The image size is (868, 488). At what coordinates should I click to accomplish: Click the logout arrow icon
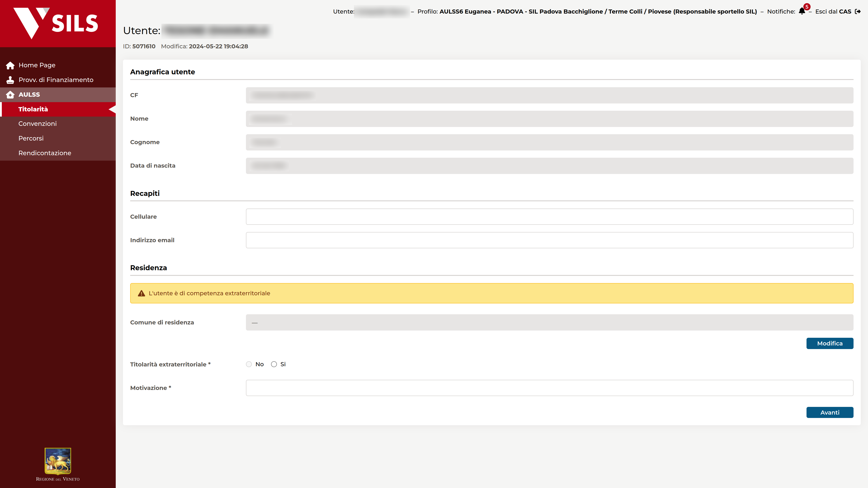tap(858, 12)
